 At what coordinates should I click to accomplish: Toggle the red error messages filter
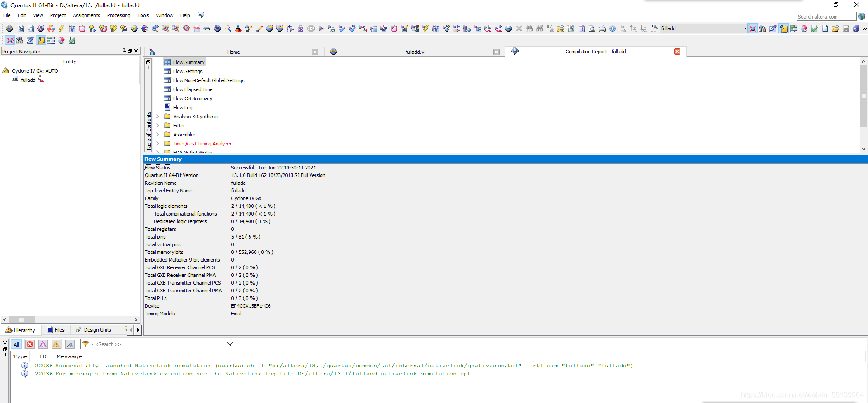(30, 344)
